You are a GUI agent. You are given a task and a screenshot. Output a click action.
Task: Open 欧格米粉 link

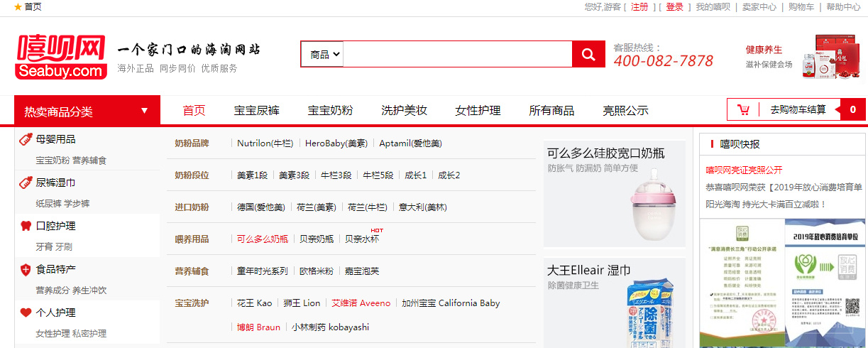317,271
